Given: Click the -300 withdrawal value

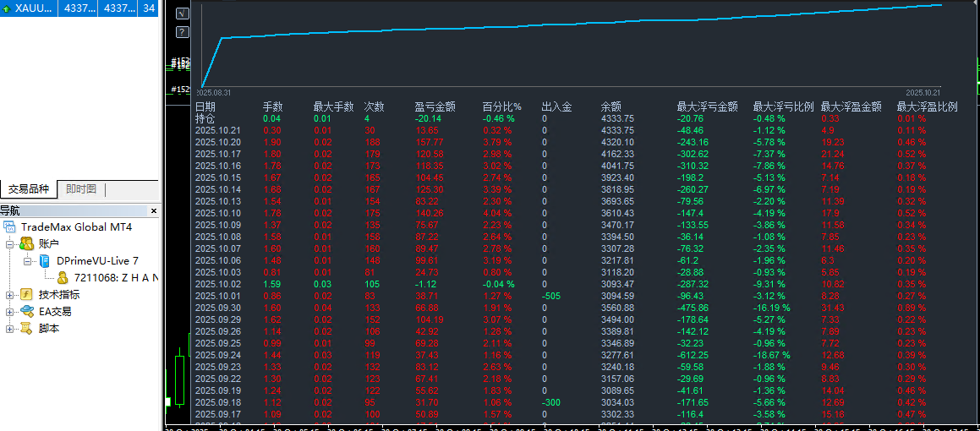Looking at the screenshot, I should tap(552, 401).
